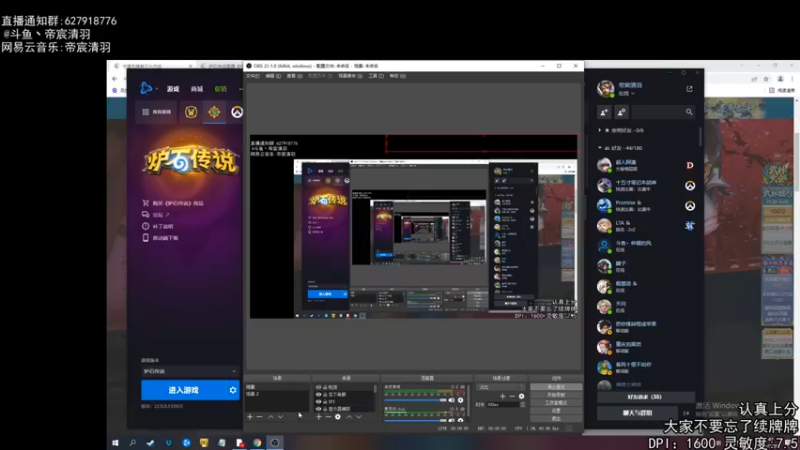The width and height of the screenshot is (800, 450).
Task: Open OBS settings button in controls
Action: [x=556, y=411]
